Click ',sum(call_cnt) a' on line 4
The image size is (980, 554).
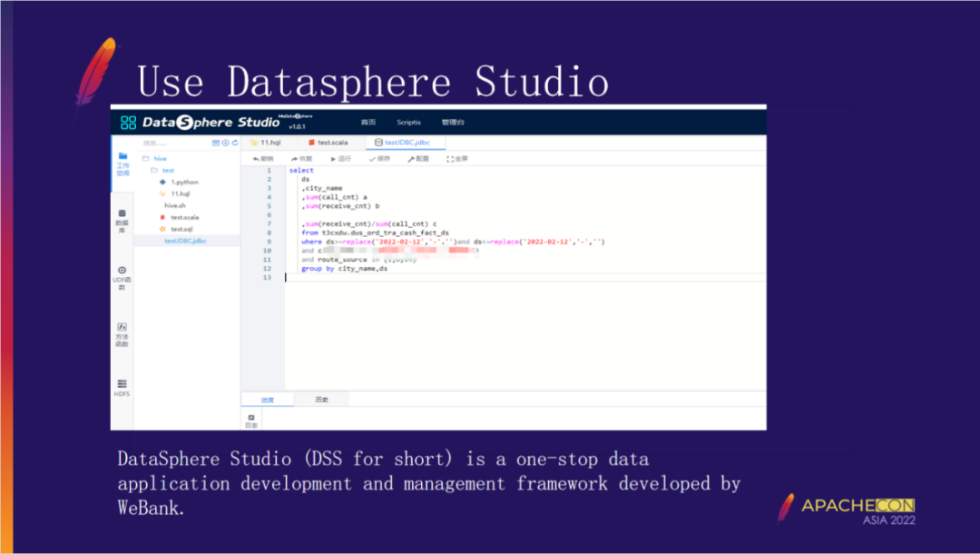tap(334, 197)
